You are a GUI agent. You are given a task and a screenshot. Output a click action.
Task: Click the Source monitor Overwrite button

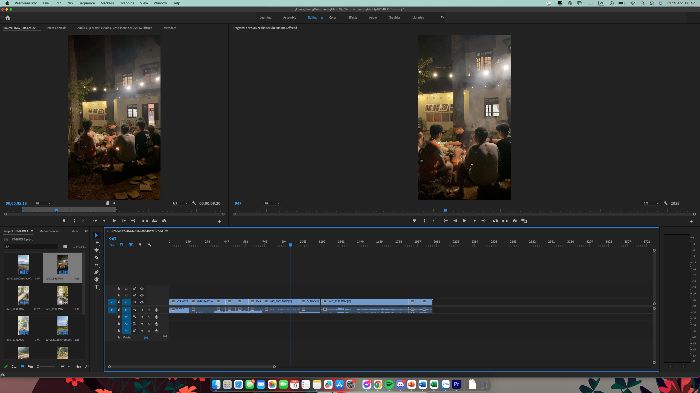click(x=154, y=221)
